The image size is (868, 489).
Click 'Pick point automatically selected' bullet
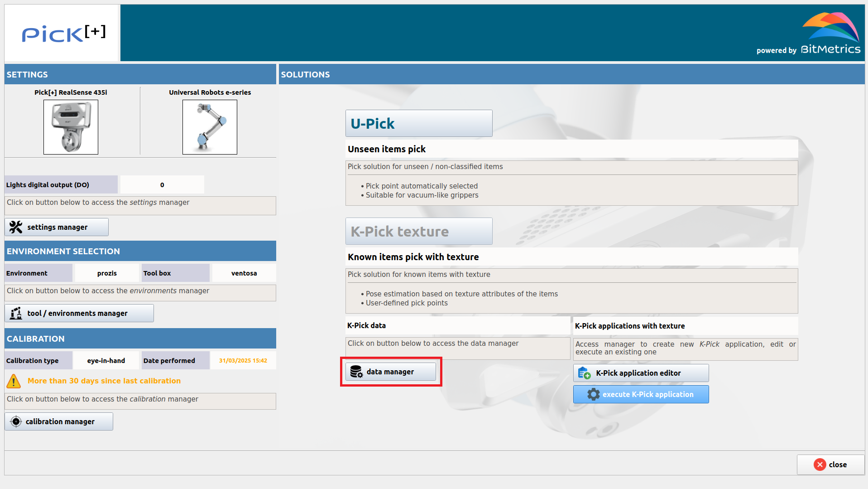[422, 186]
